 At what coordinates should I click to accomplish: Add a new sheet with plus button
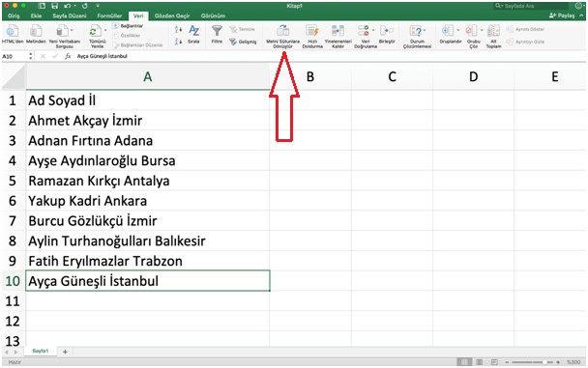click(65, 352)
